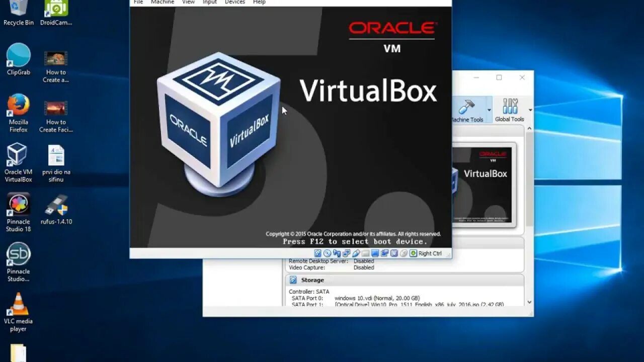Select the Mozilla Firefox desktop icon
This screenshot has width=644, height=362.
pyautogui.click(x=19, y=113)
